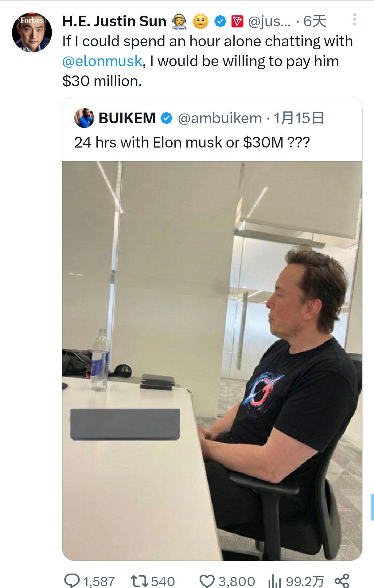Image resolution: width=374 pixels, height=588 pixels.
Task: Like the tweet with heart icon
Action: (207, 581)
